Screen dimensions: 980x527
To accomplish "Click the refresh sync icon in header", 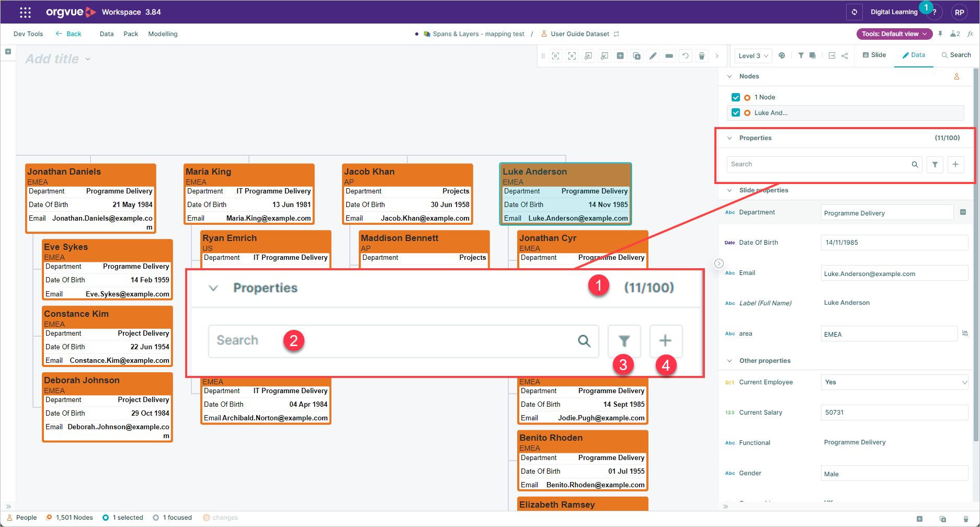I will [854, 12].
